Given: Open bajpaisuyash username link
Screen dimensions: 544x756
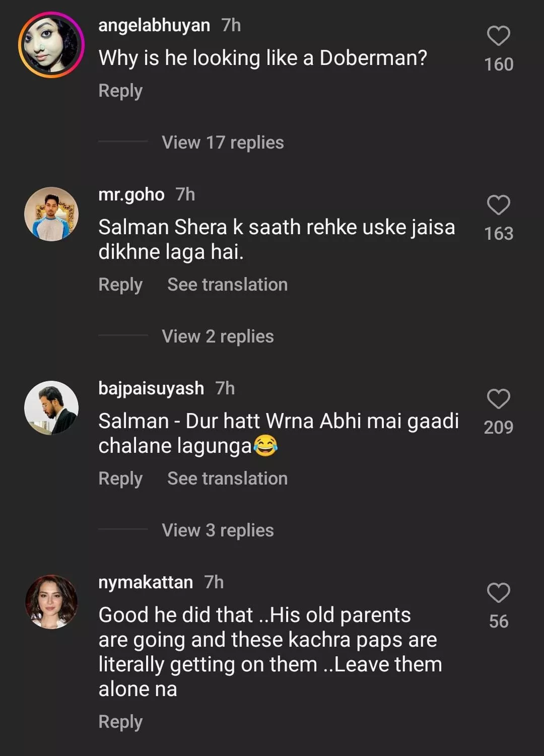Looking at the screenshot, I should tap(151, 389).
